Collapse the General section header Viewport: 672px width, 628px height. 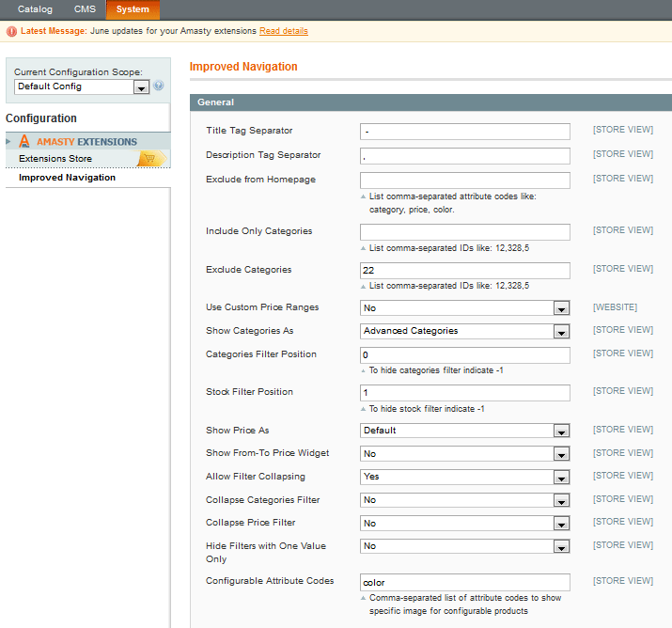[x=430, y=102]
